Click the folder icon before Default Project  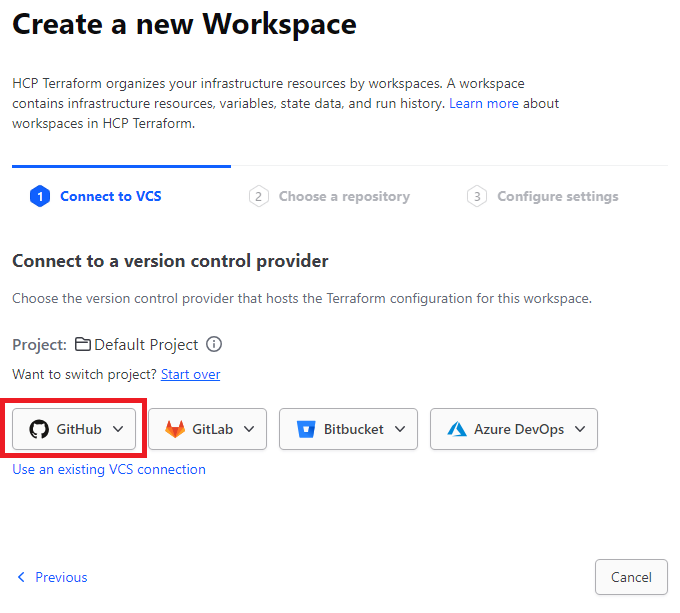click(83, 344)
